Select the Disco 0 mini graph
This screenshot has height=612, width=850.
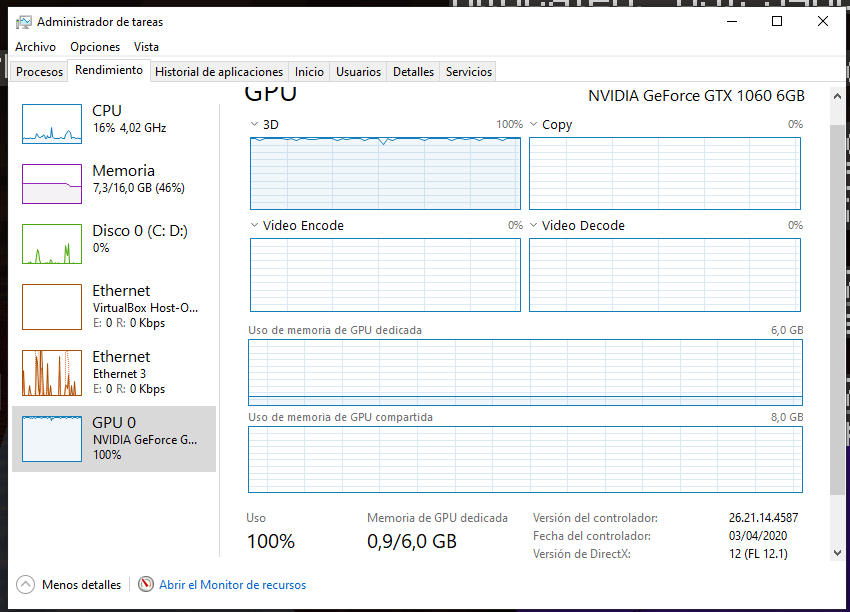[52, 244]
